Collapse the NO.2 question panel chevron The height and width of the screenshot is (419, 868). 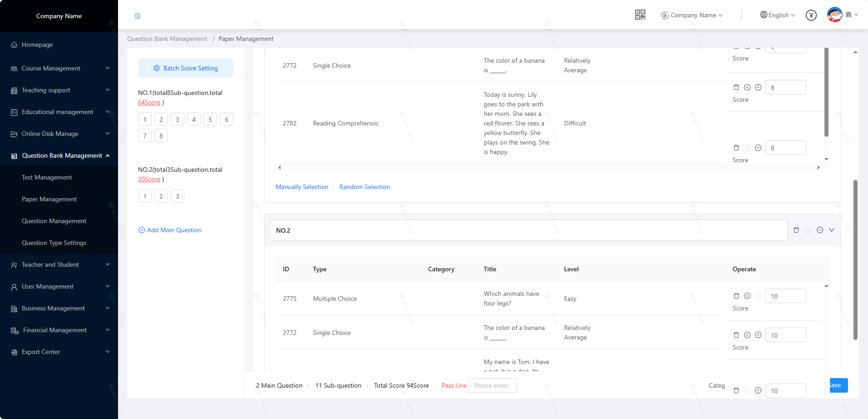[x=831, y=230]
